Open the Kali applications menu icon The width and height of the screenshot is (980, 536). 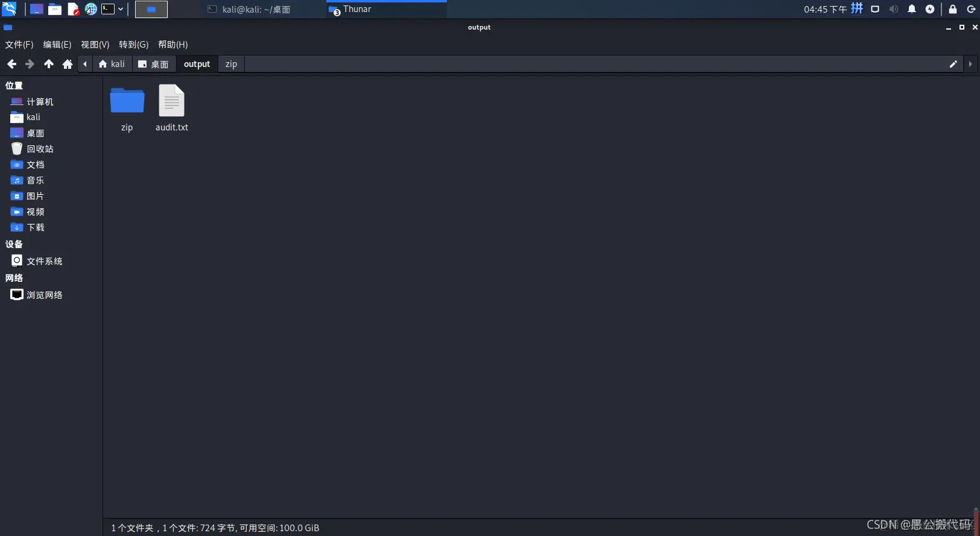[x=9, y=9]
